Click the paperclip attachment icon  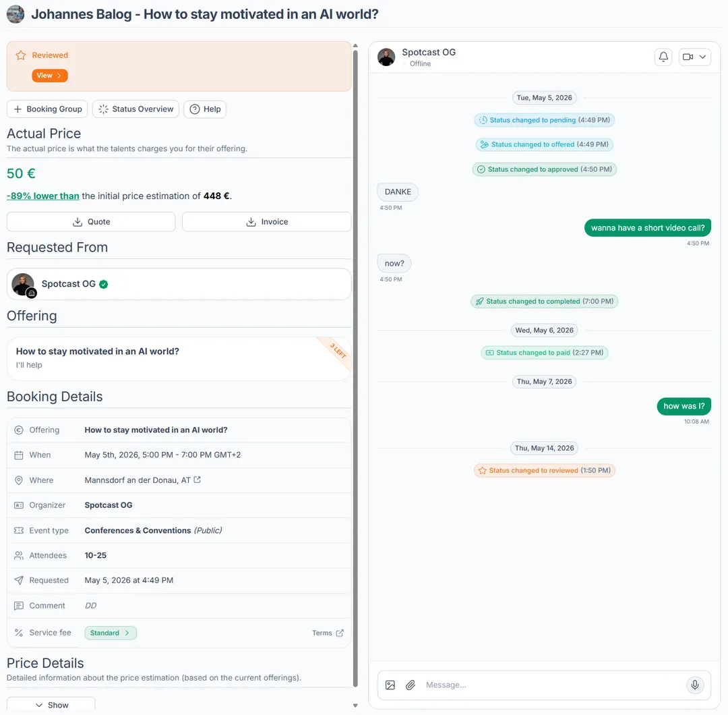(x=411, y=685)
